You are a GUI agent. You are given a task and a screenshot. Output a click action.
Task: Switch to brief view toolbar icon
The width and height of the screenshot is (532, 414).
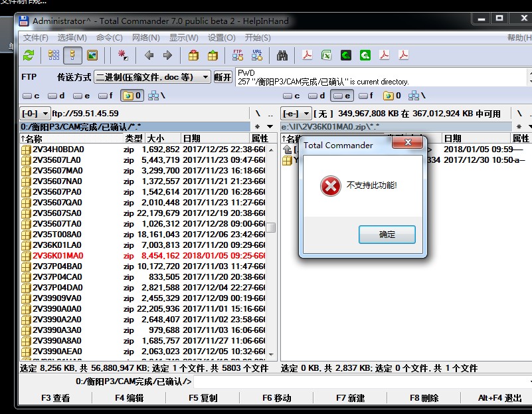54,55
